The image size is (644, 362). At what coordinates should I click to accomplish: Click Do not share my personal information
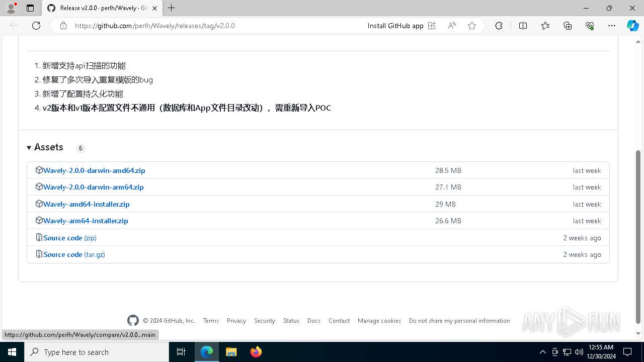[x=459, y=321]
